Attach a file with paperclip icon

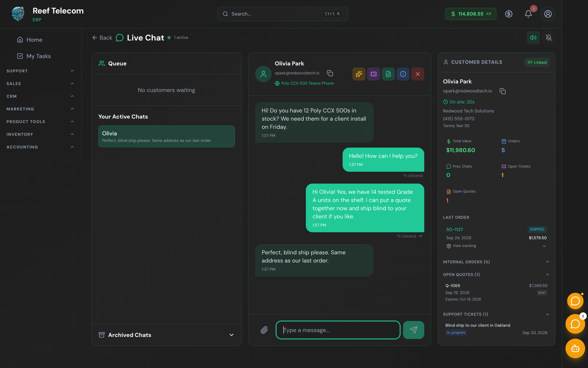(264, 330)
